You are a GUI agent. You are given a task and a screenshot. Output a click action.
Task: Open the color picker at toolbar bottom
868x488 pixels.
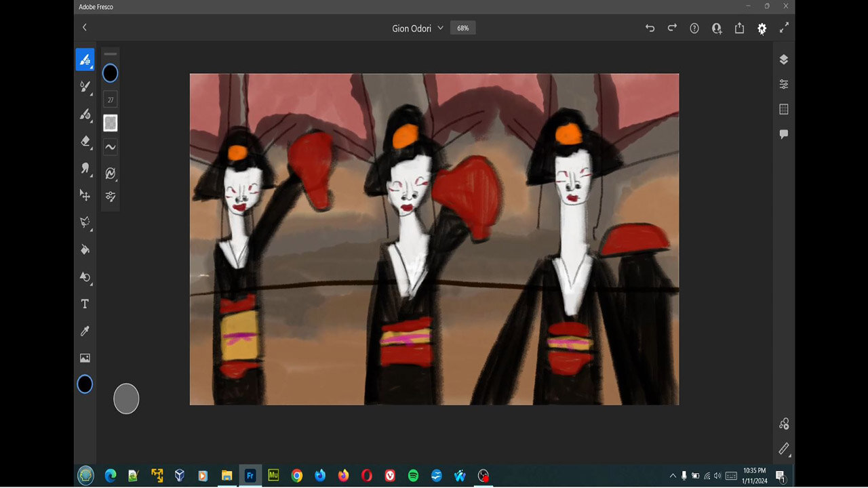pos(85,384)
